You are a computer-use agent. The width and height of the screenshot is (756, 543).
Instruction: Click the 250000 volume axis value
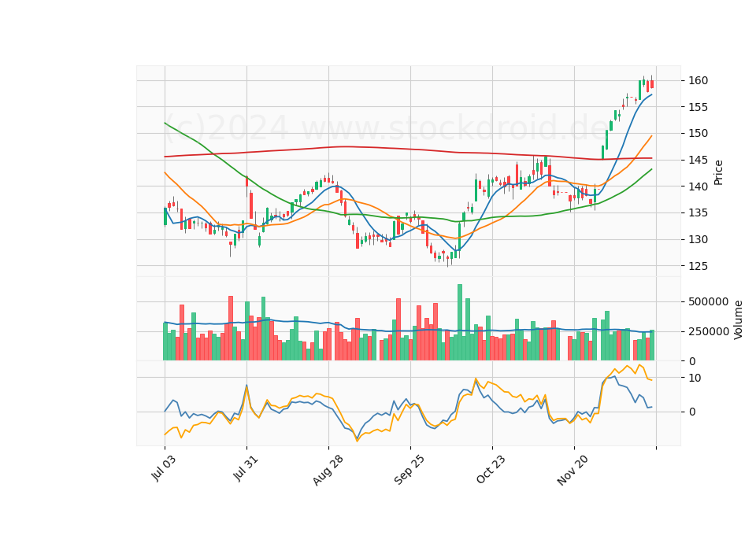coord(708,331)
